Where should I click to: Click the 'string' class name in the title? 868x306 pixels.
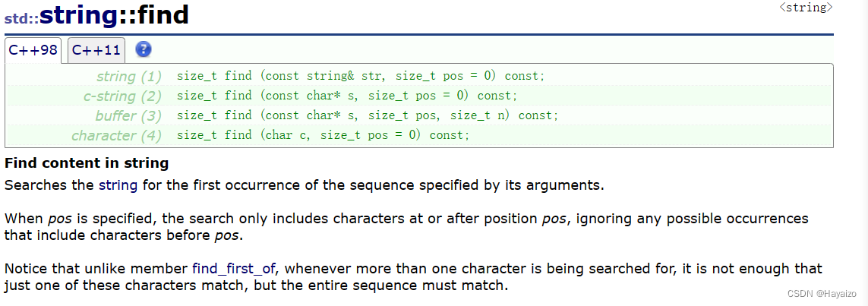tap(79, 15)
